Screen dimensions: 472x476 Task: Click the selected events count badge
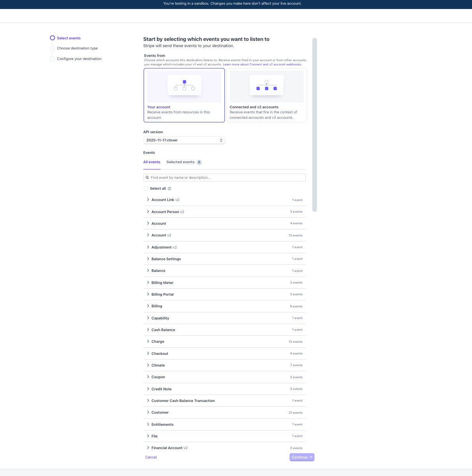[x=199, y=162]
